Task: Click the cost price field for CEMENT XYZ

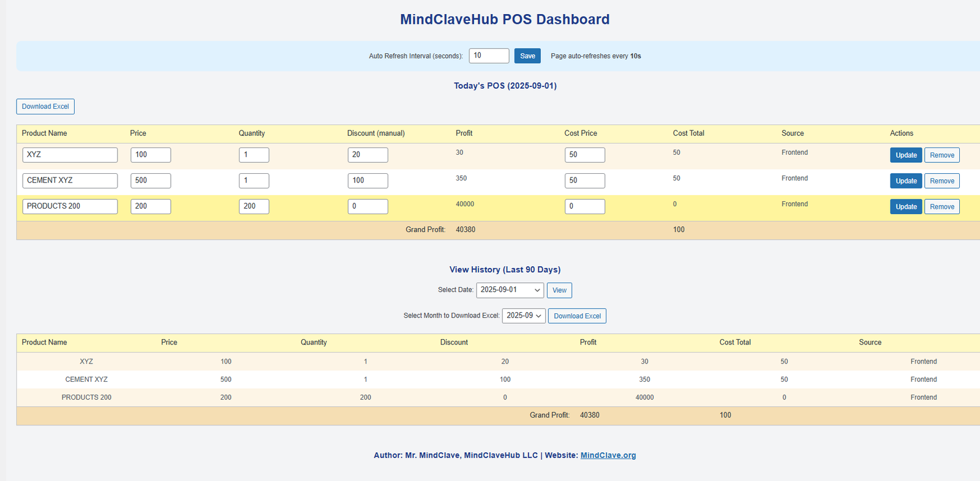Action: coord(584,181)
